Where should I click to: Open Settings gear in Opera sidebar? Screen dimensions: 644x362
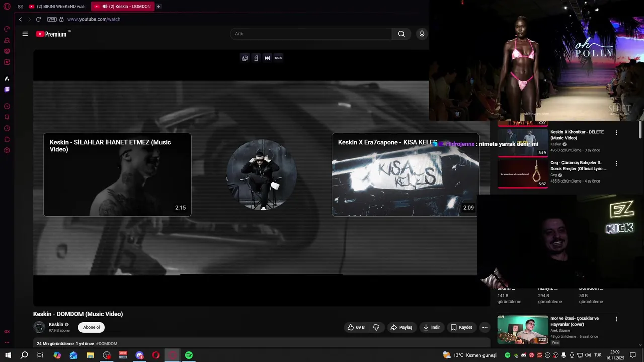click(7, 150)
